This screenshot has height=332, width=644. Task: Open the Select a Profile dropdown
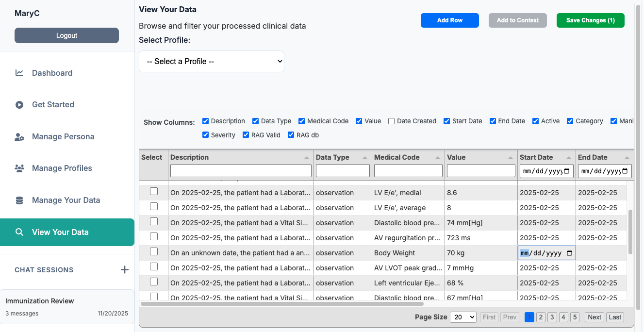pos(212,61)
